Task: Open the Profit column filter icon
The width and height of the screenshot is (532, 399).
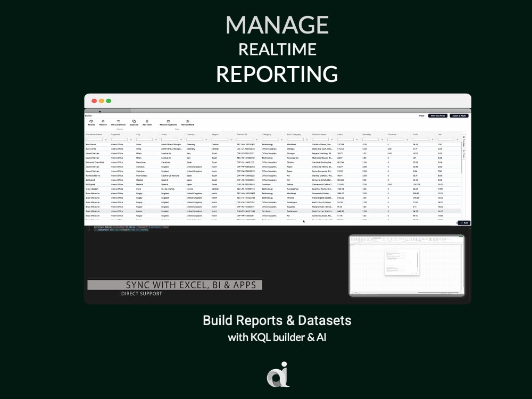Action: pyautogui.click(x=432, y=140)
